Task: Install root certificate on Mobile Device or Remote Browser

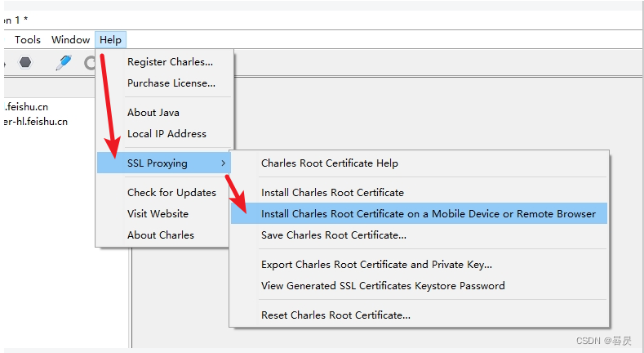Action: coord(419,213)
